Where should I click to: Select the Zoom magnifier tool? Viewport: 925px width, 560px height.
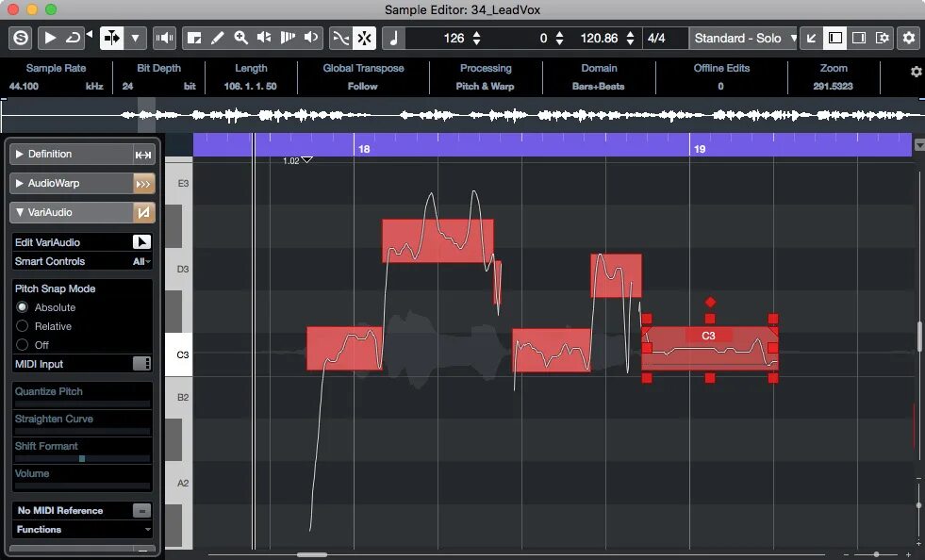(240, 39)
